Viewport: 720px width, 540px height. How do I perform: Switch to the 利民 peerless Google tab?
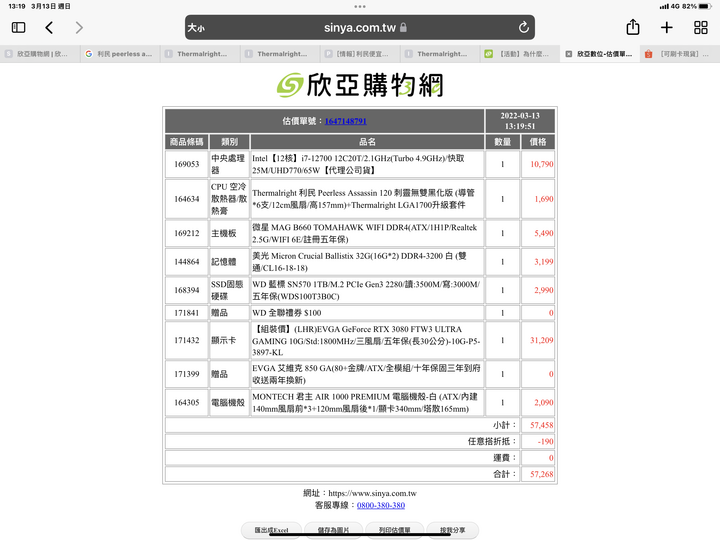coord(120,54)
